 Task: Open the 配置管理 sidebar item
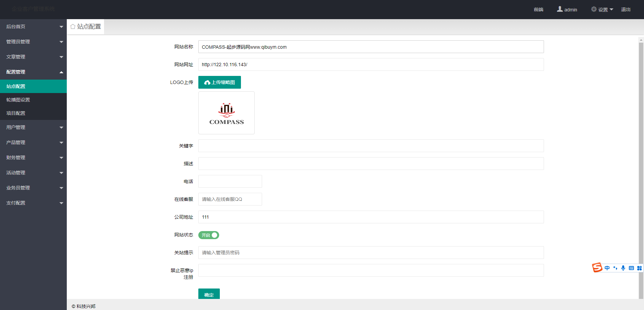tap(33, 72)
